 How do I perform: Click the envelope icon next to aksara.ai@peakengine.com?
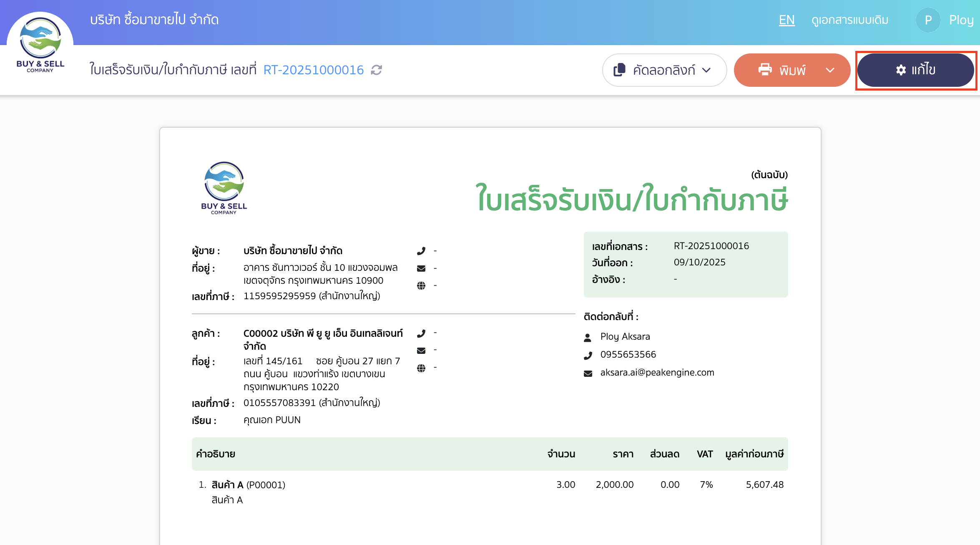[588, 373]
